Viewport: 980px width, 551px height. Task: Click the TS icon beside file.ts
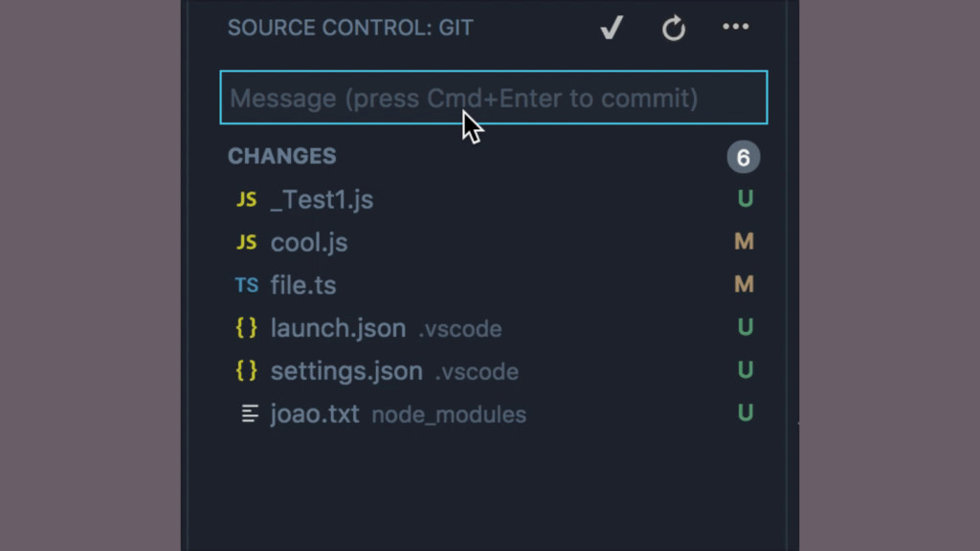pyautogui.click(x=246, y=285)
